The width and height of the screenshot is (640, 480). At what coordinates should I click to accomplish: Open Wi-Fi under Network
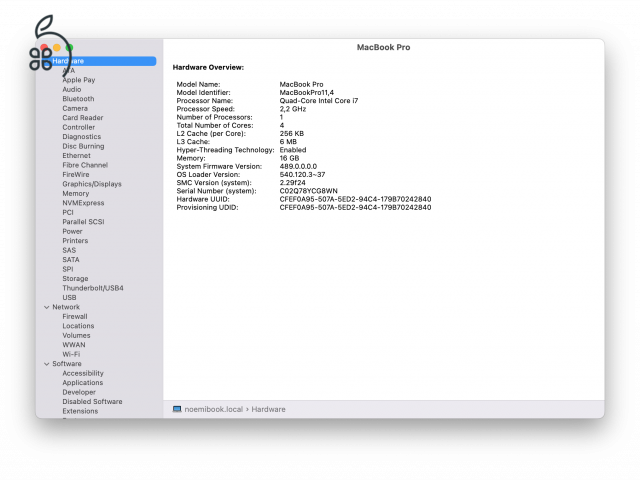[x=71, y=354]
